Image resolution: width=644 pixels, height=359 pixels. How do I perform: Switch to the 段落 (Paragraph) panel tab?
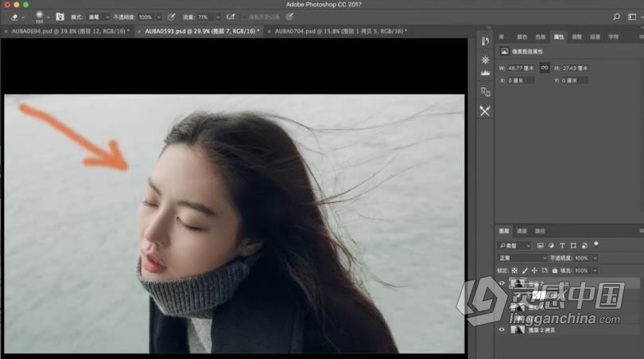596,37
